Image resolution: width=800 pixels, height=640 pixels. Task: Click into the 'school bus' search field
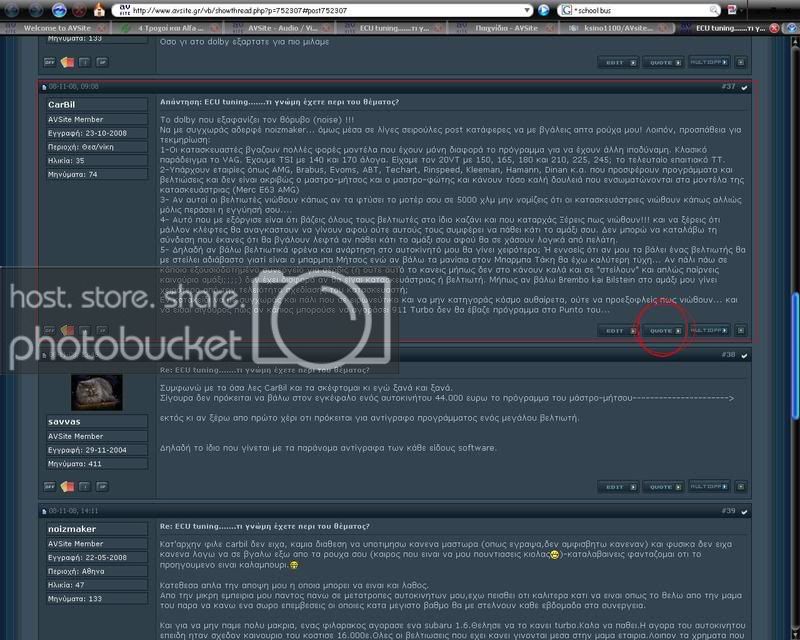(x=641, y=10)
